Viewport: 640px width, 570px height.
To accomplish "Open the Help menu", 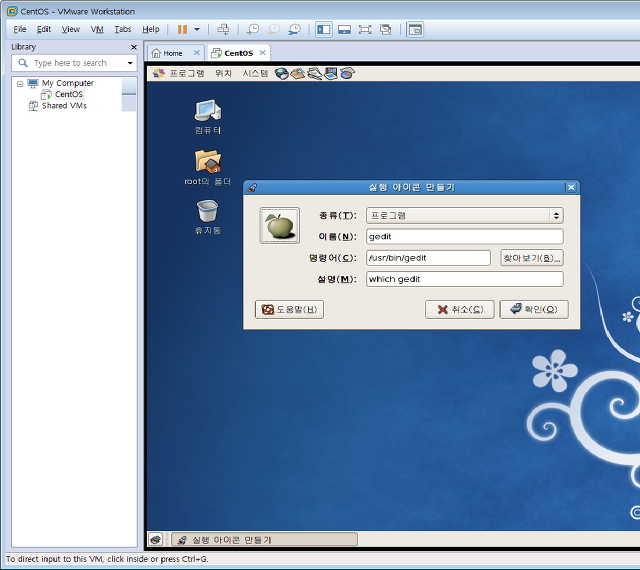I will tap(151, 29).
